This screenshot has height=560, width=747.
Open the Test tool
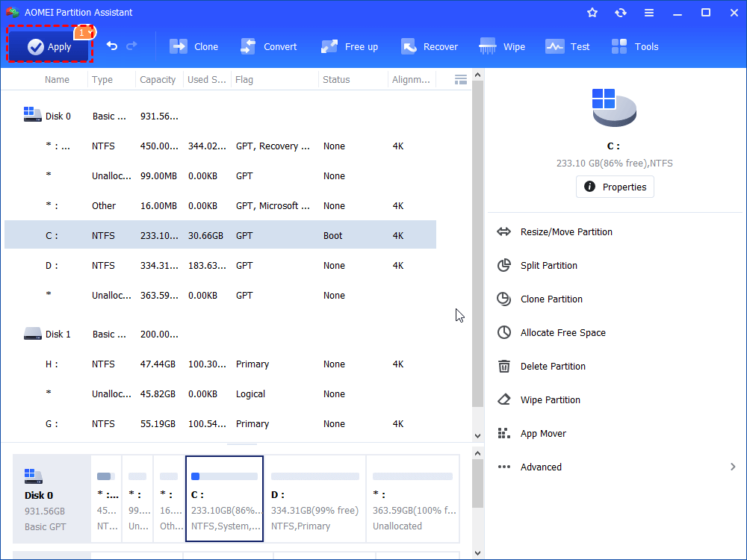[x=568, y=46]
